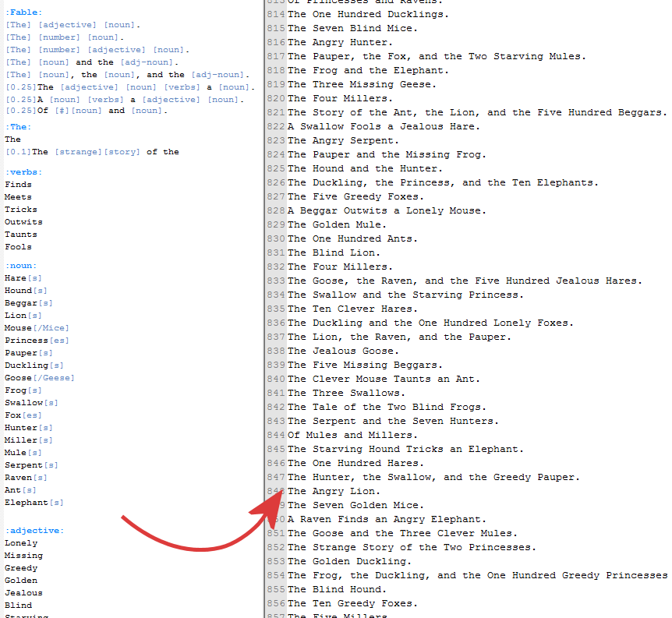Click the line "A Swallow Fools a Jealous Hare."
672x618 pixels.
[x=384, y=126]
